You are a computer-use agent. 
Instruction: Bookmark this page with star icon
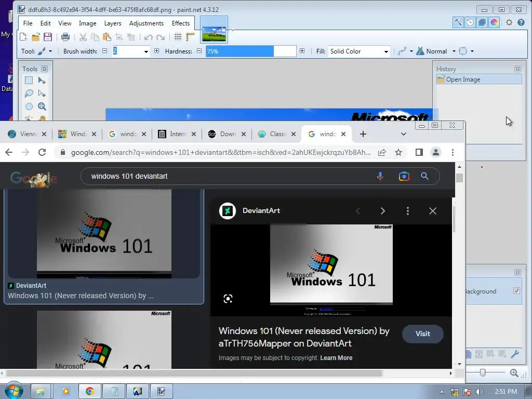tap(398, 152)
